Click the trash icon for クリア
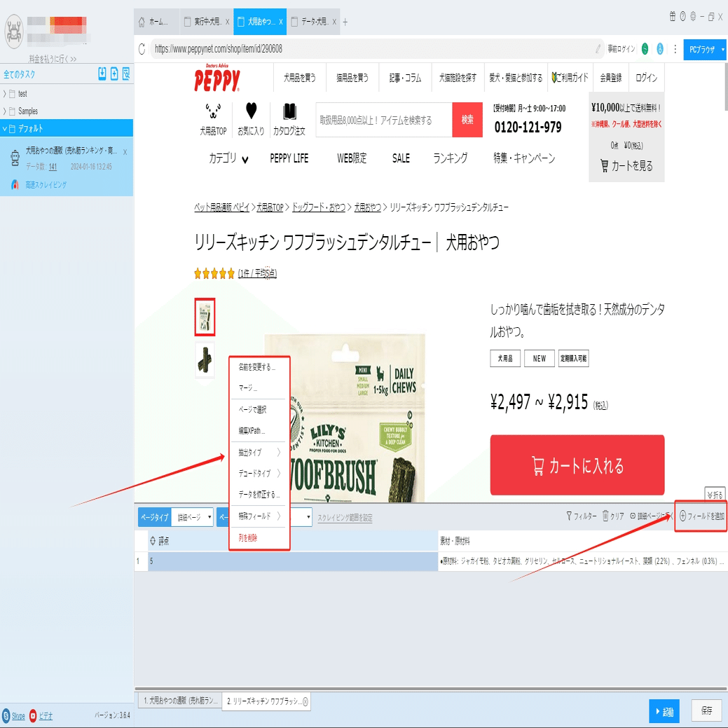The width and height of the screenshot is (728, 728). click(605, 516)
